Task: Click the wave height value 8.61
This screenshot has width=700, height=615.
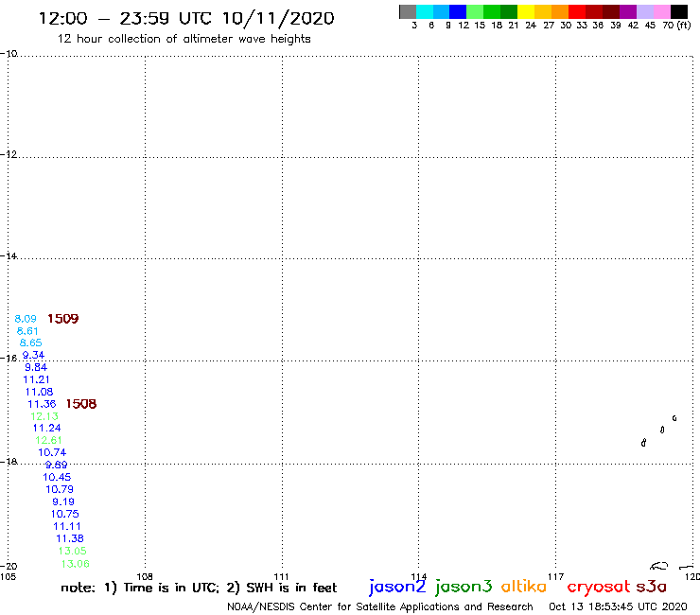Action: coord(27,331)
